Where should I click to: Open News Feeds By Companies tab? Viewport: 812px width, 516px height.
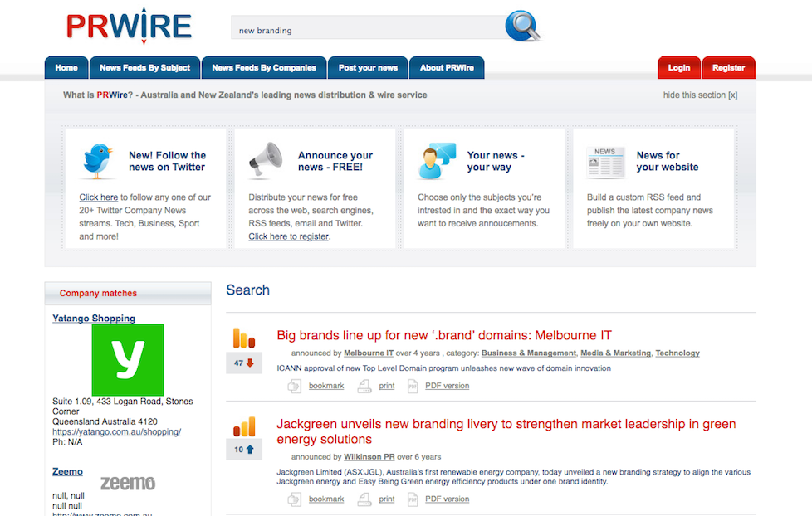tap(264, 68)
